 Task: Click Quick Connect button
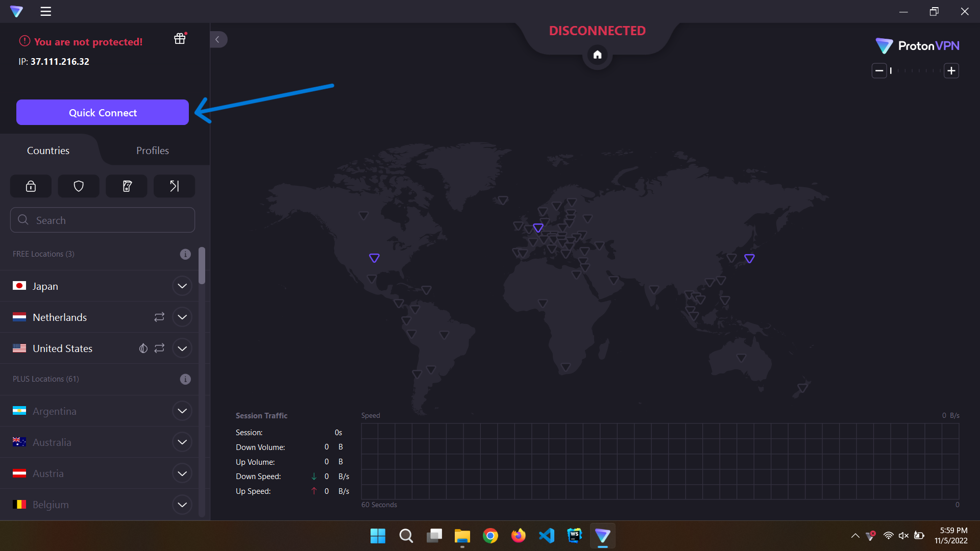tap(103, 112)
